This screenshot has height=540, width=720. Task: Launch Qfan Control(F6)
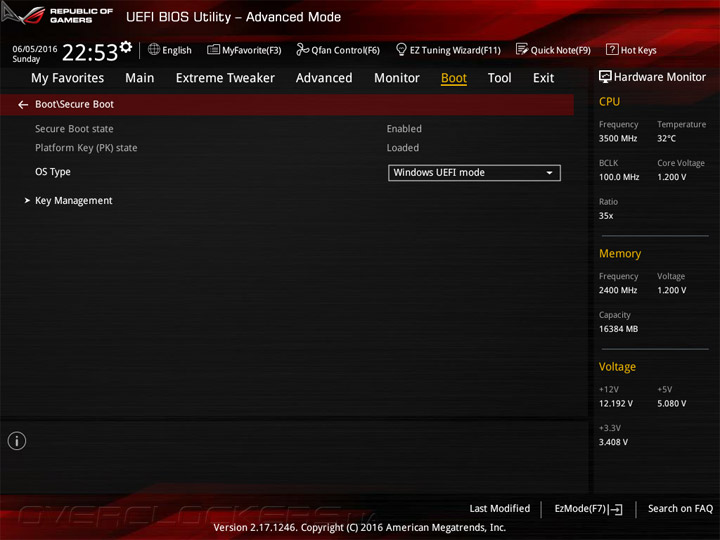(338, 50)
